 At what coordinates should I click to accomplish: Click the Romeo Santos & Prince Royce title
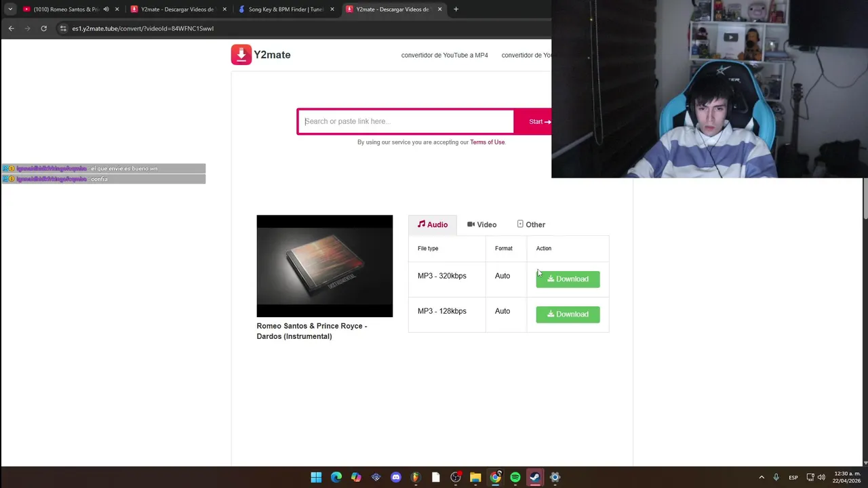[312, 331]
